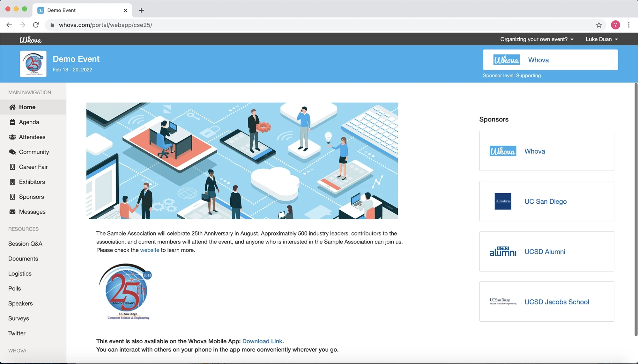
Task: Open the mobile app Download Link
Action: [x=262, y=341]
